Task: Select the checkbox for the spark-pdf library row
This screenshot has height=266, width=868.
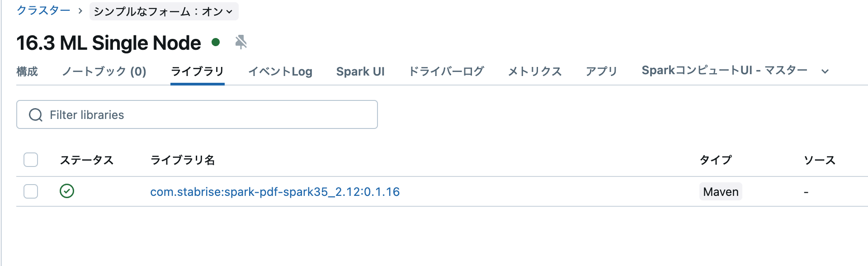Action: coord(30,191)
